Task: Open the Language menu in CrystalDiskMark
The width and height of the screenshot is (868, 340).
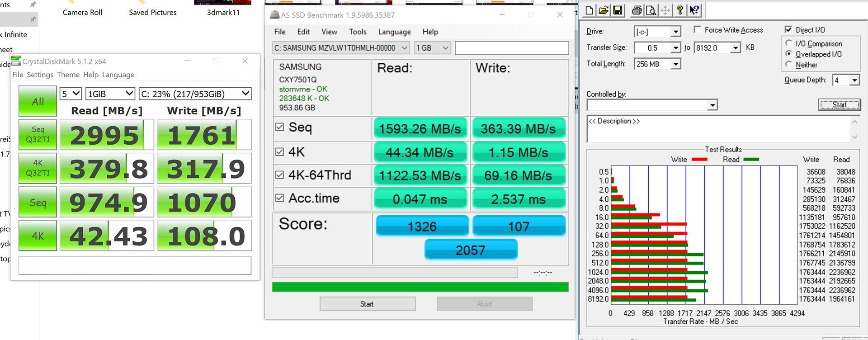Action: tap(118, 75)
